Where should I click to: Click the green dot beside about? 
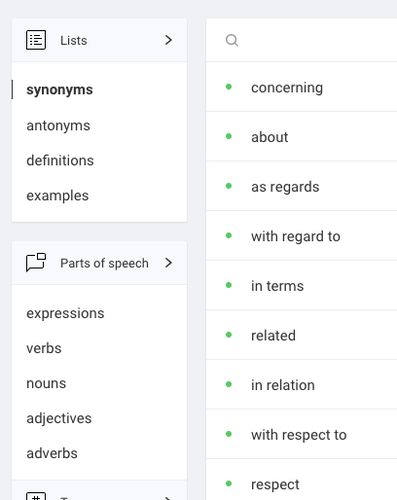coord(229,136)
